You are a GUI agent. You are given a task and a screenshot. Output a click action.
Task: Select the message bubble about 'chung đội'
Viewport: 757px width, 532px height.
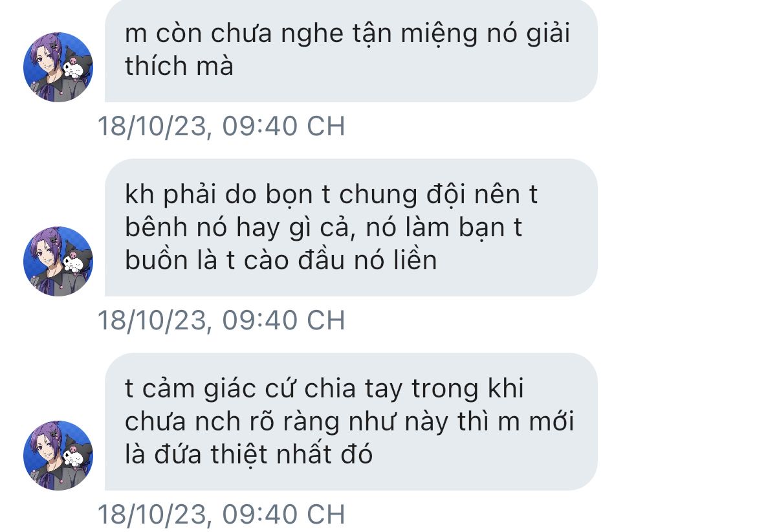pos(351,227)
